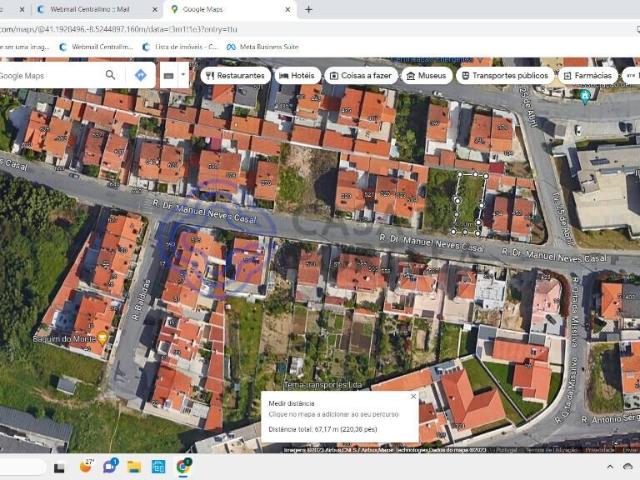Filter by Restaurantes chip

coord(236,76)
